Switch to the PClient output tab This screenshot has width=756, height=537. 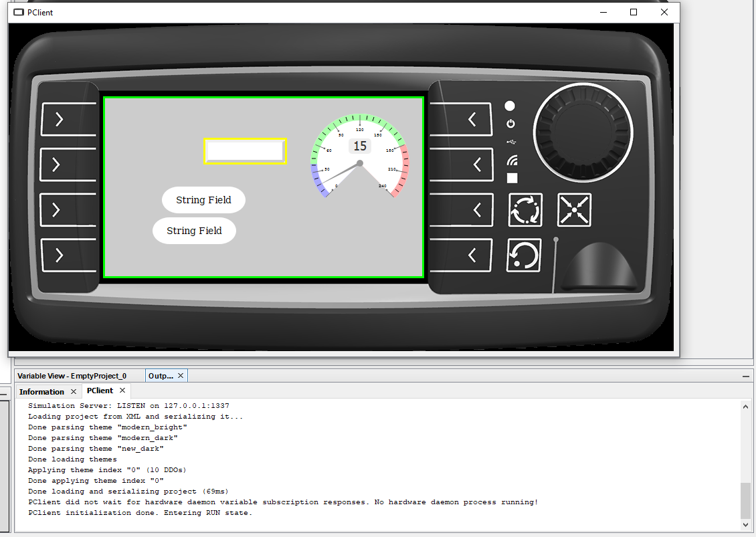100,391
